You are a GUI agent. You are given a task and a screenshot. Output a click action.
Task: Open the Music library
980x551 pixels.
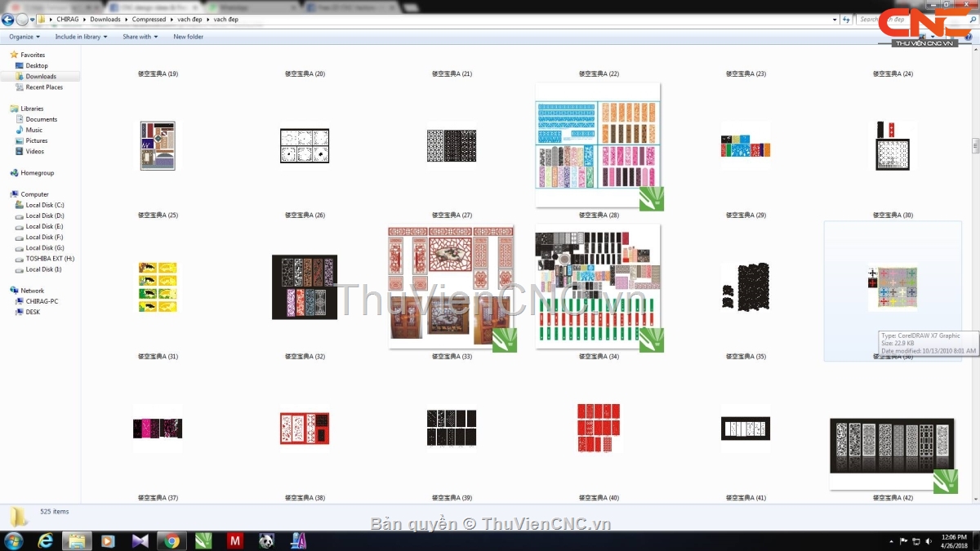pyautogui.click(x=29, y=130)
